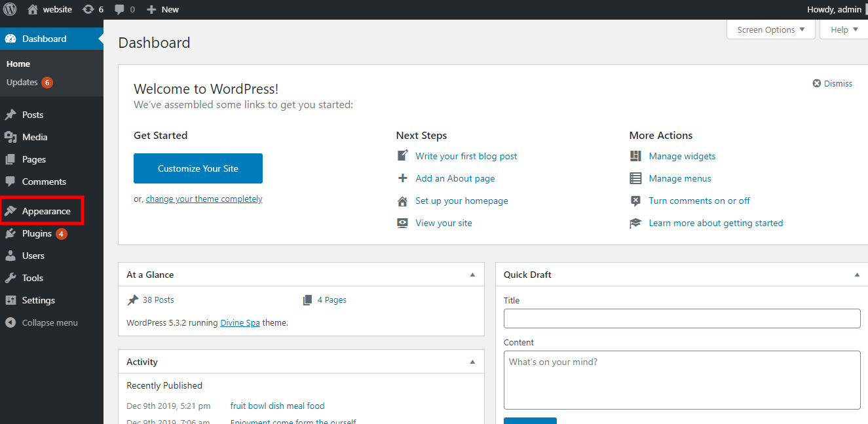
Task: Click the Customize Your Site button
Action: (198, 168)
